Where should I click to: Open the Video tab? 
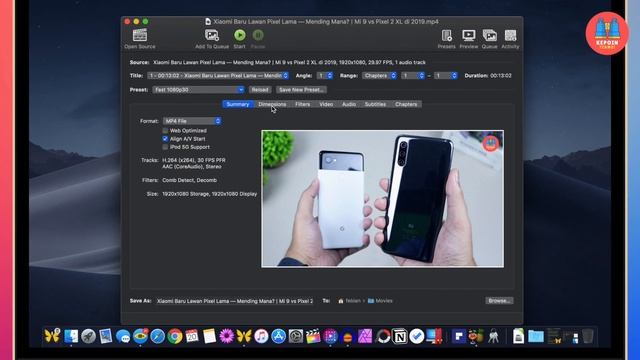point(326,104)
